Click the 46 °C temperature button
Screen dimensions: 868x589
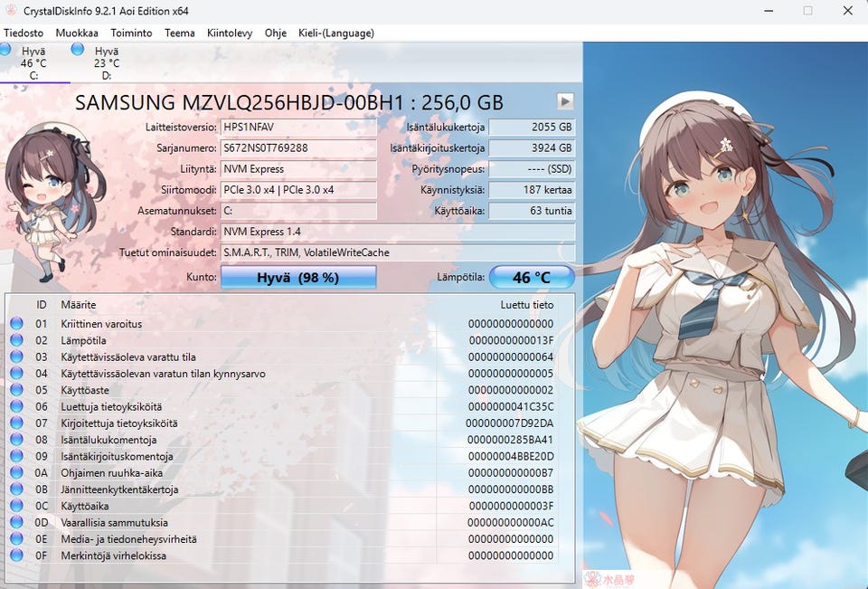point(532,277)
